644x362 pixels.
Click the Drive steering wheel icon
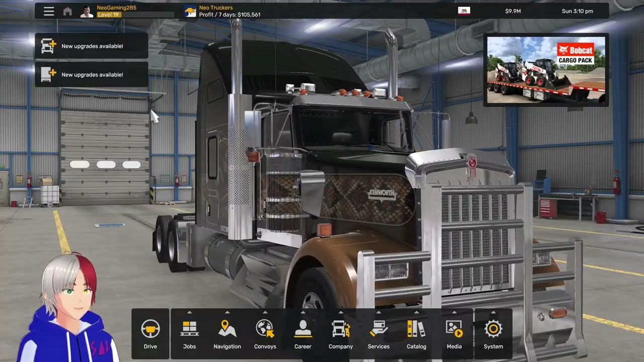coord(150,329)
